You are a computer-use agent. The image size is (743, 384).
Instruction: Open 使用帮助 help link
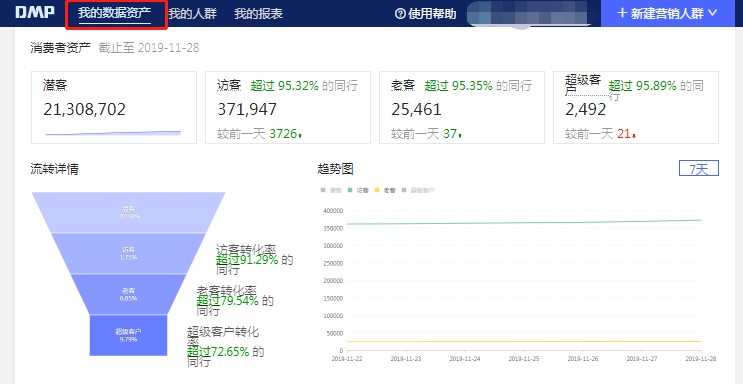click(x=426, y=13)
